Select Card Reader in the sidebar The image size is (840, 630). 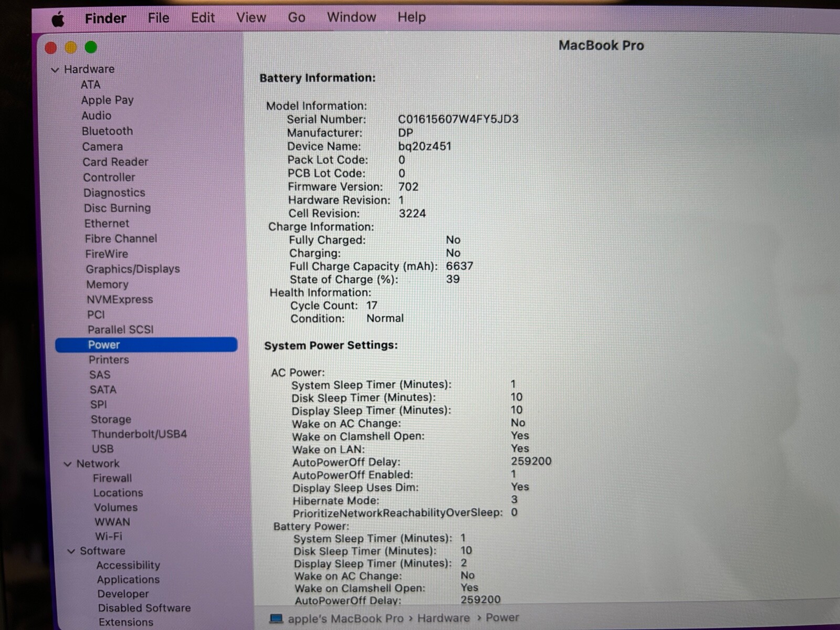[x=115, y=162]
